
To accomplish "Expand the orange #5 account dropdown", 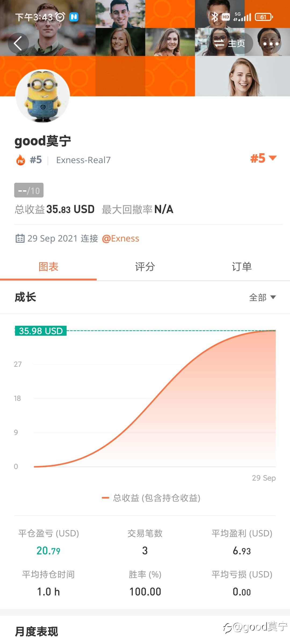I will click(x=263, y=158).
